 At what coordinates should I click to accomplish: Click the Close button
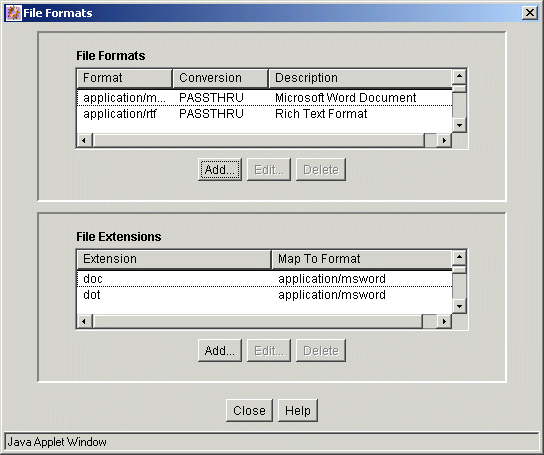click(x=249, y=411)
